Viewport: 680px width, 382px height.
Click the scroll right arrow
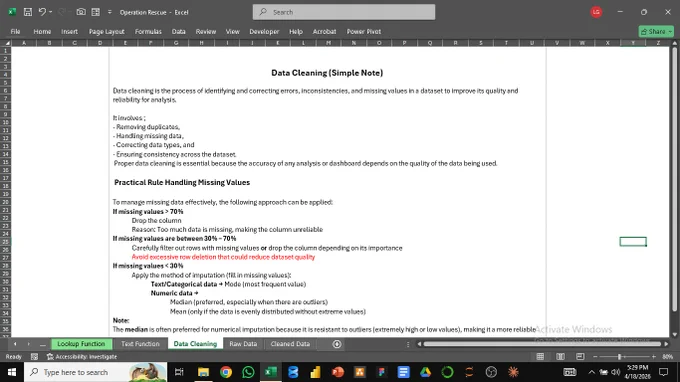(666, 344)
